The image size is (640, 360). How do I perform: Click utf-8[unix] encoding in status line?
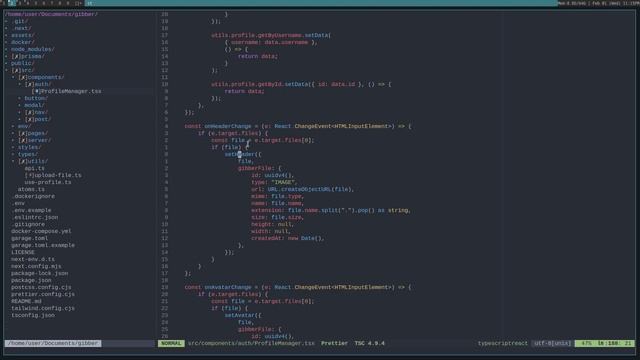553,343
